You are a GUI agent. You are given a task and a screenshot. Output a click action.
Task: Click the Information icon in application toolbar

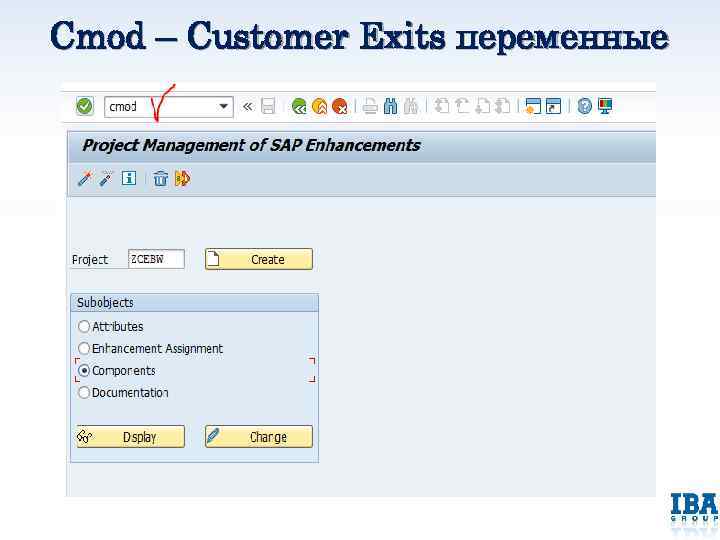129,178
